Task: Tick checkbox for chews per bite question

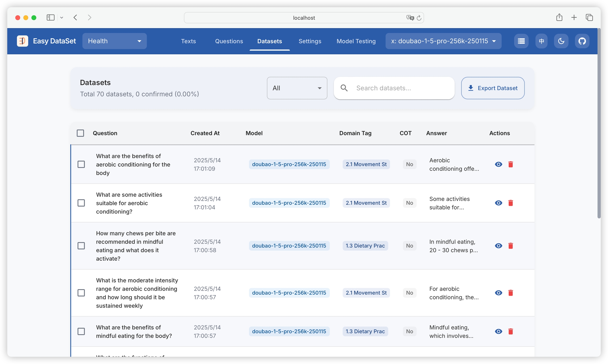Action: coord(81,246)
